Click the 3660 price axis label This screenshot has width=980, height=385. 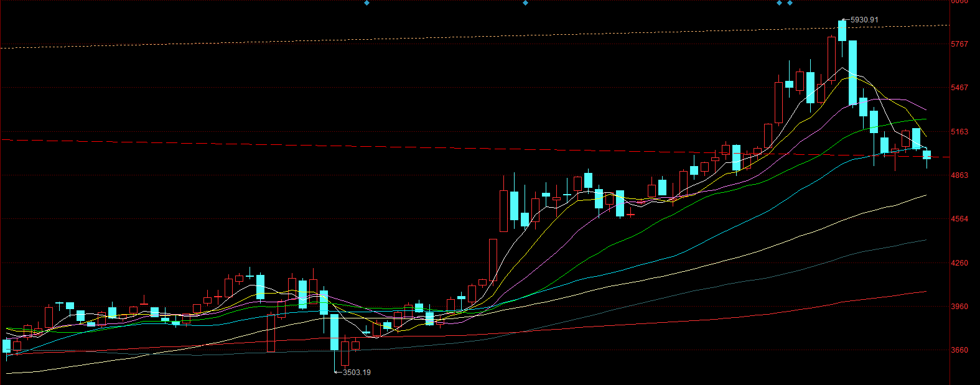pos(959,350)
